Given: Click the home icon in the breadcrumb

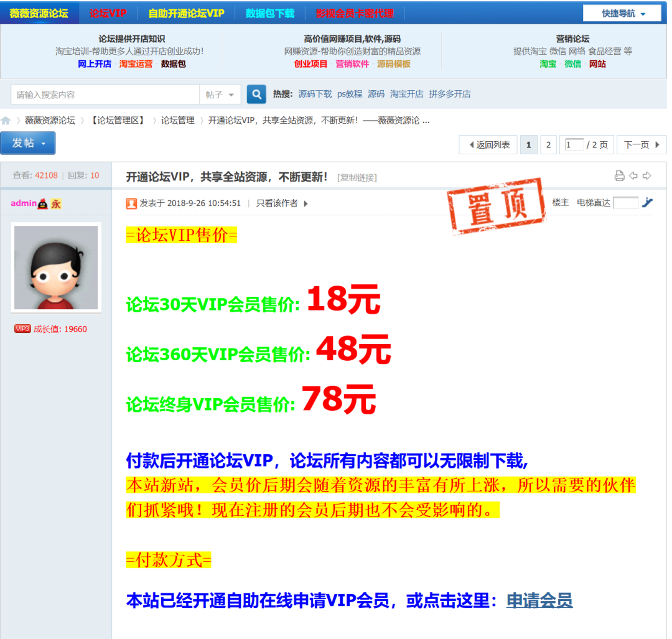Looking at the screenshot, I should (x=6, y=120).
